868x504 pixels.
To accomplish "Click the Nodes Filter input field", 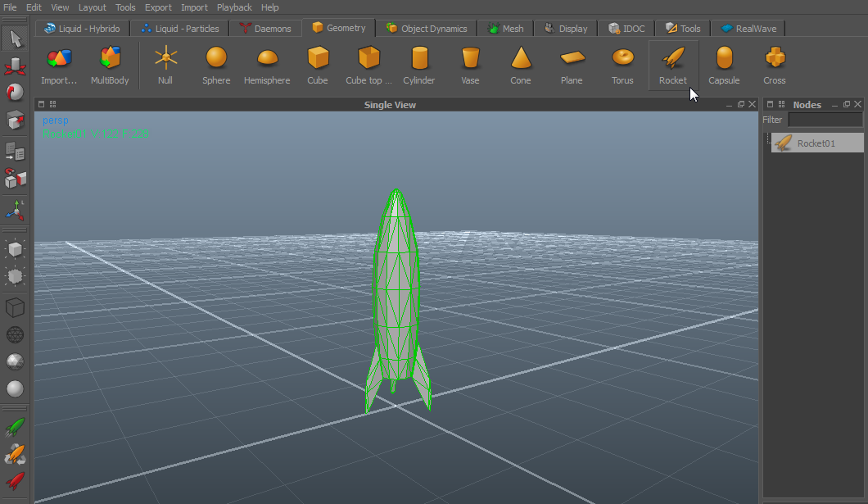I will [825, 120].
